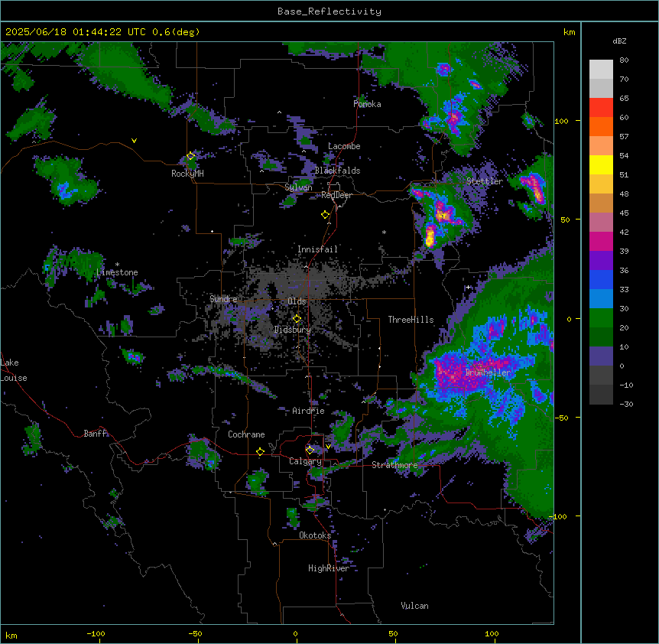
Task: Click the Innisfail label
Action: [x=317, y=249]
